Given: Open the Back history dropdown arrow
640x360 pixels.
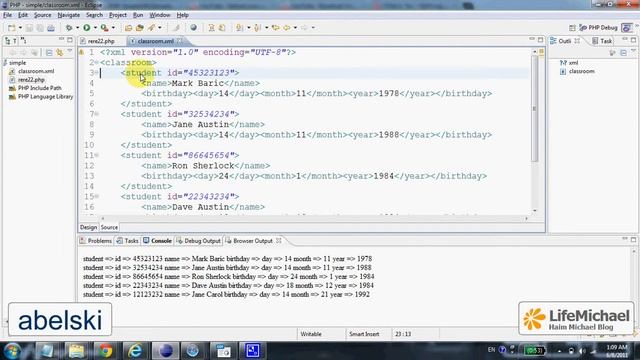Looking at the screenshot, I should click(x=295, y=28).
